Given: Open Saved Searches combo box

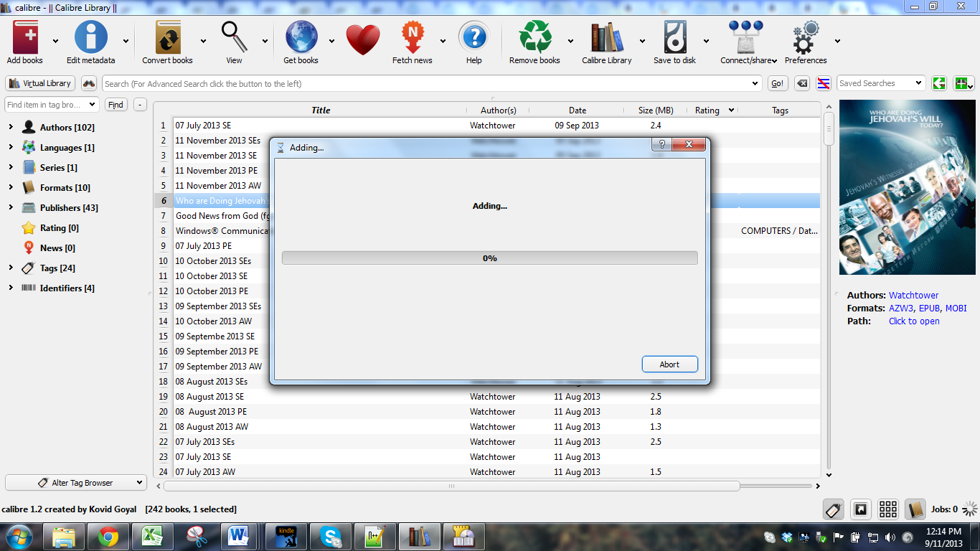Looking at the screenshot, I should pyautogui.click(x=881, y=83).
